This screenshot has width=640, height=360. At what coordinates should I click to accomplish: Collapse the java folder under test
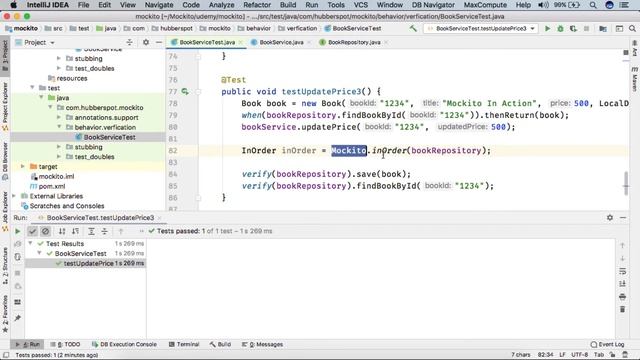(x=42, y=98)
